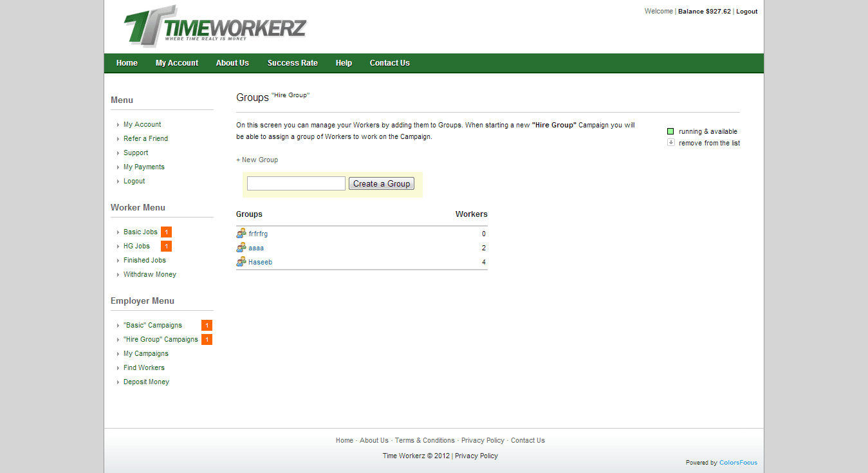Click the footer Contact Us link

[x=528, y=440]
